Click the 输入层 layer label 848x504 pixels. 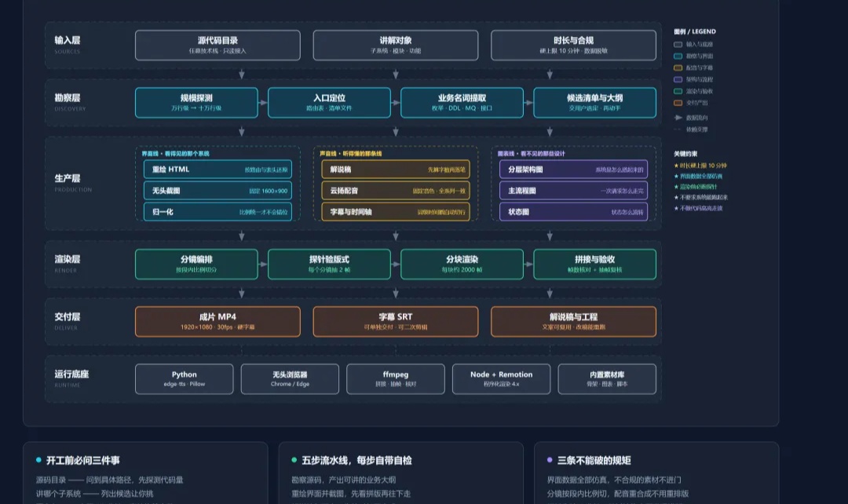[x=67, y=40]
